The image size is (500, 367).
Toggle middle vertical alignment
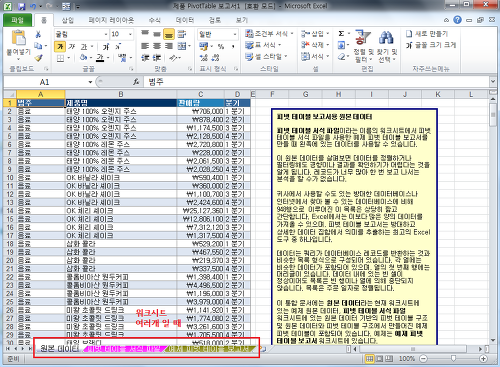[157, 34]
